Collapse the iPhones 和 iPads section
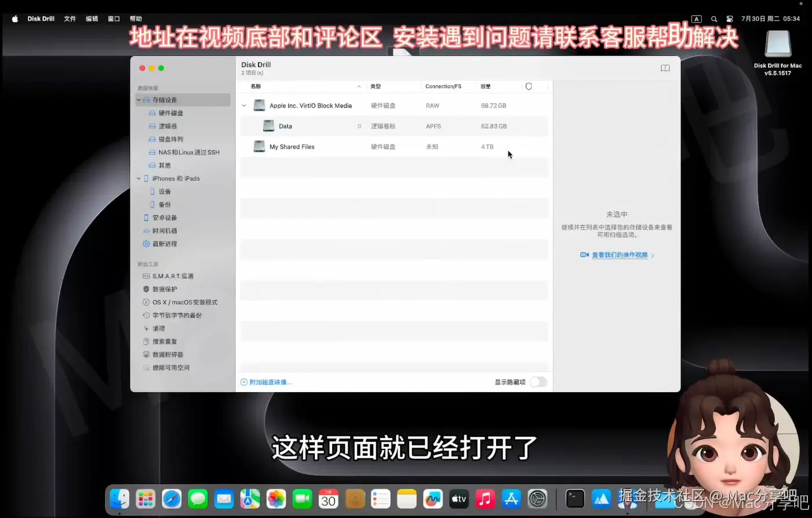 [x=139, y=178]
